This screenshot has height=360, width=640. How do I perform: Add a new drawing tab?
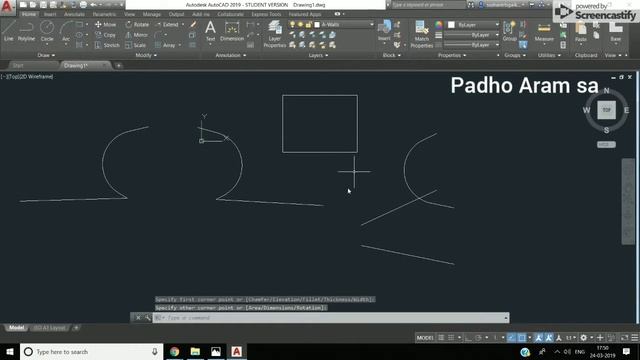118,65
